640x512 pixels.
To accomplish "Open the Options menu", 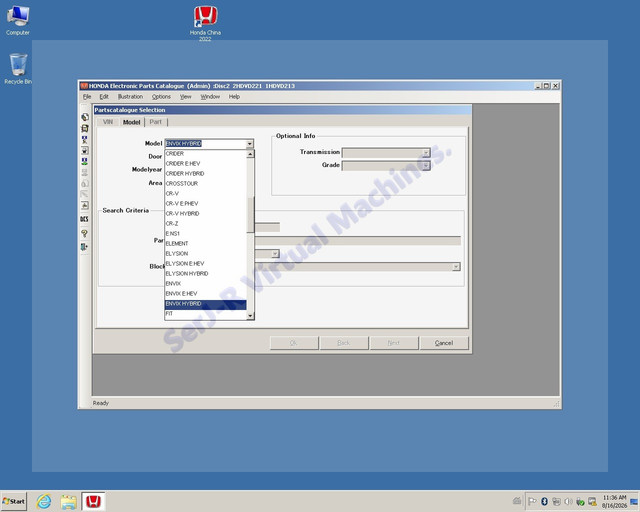I will click(x=161, y=97).
